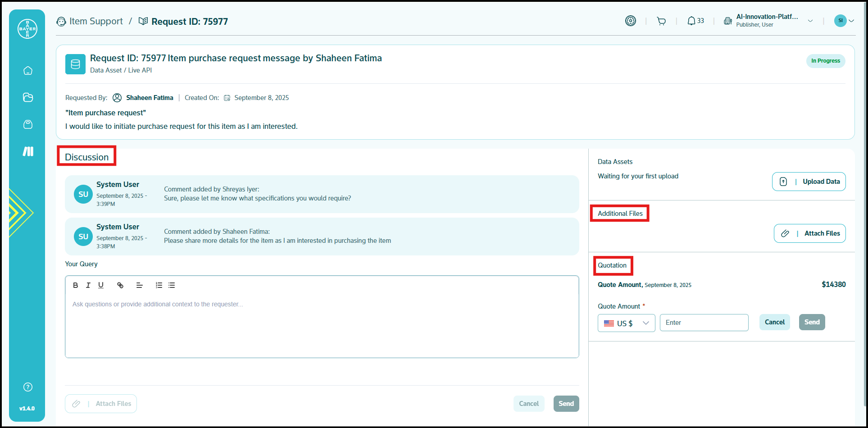The image size is (868, 428).
Task: Go to Item Support breadcrumb
Action: click(95, 22)
